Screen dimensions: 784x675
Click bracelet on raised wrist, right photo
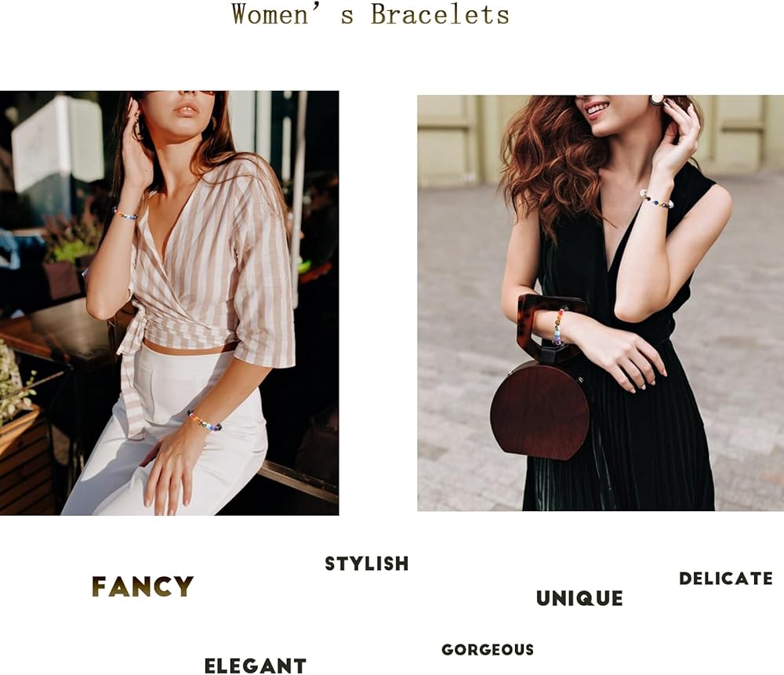coord(656,199)
